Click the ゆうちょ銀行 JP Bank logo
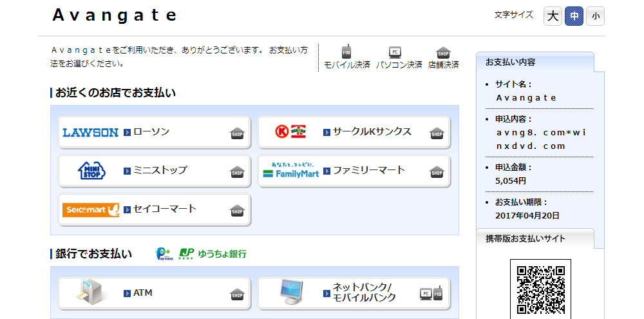Image resolution: width=644 pixels, height=319 pixels. 213,254
